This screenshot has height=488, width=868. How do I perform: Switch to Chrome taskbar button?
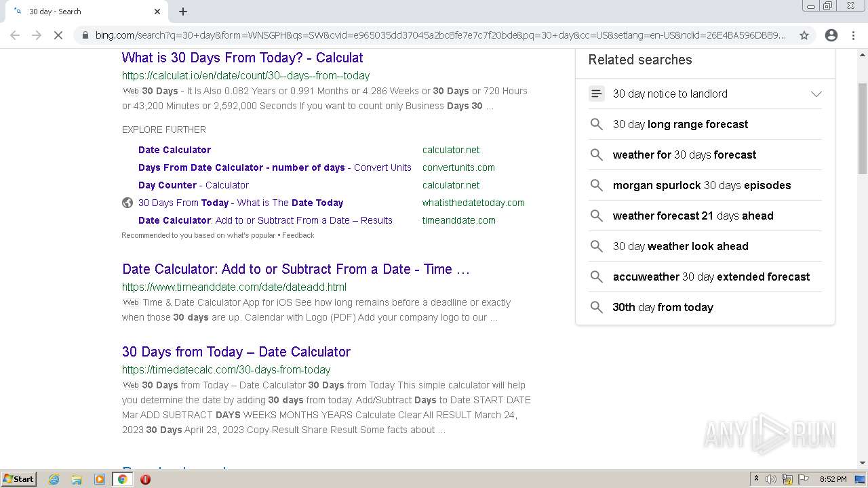pos(123,479)
